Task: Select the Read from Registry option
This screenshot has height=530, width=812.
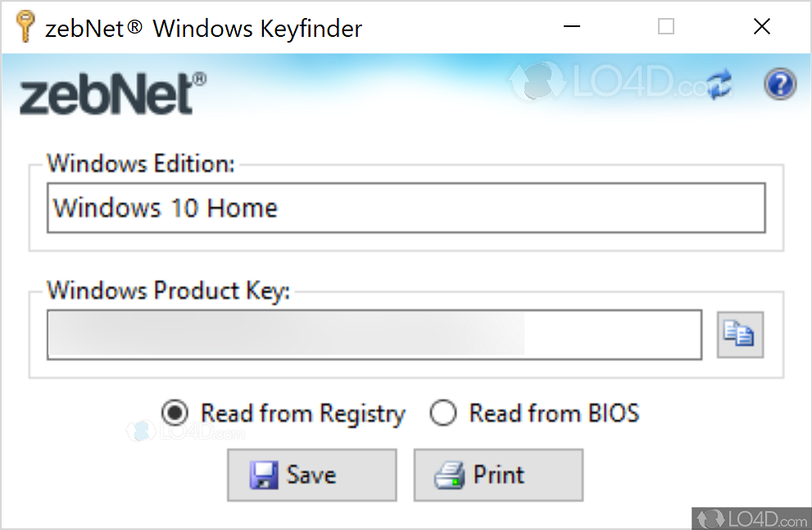Action: pyautogui.click(x=175, y=414)
